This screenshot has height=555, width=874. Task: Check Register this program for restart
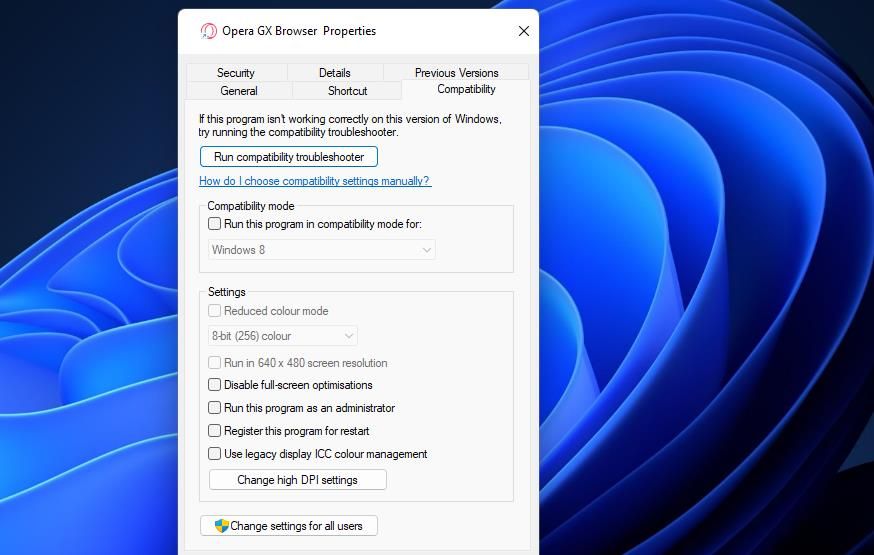tap(215, 430)
